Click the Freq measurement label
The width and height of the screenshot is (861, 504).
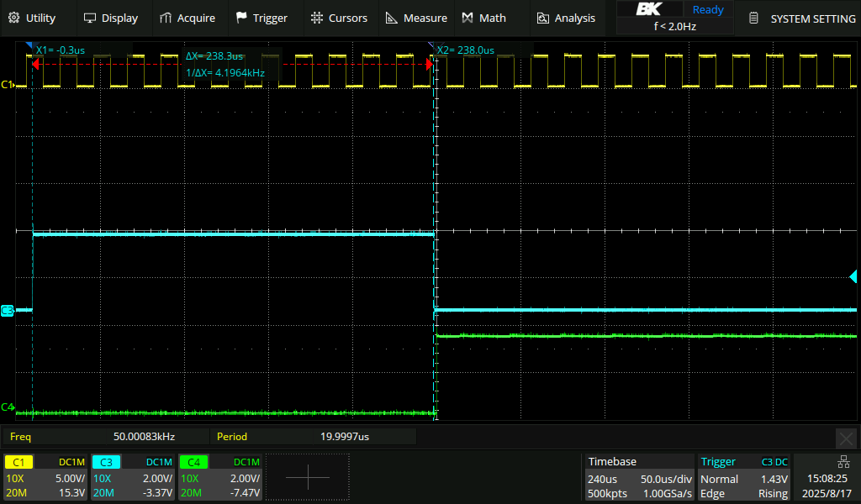coord(20,437)
